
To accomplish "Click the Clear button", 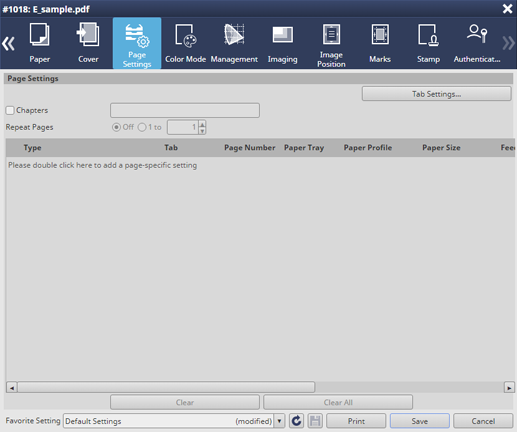I will (185, 402).
